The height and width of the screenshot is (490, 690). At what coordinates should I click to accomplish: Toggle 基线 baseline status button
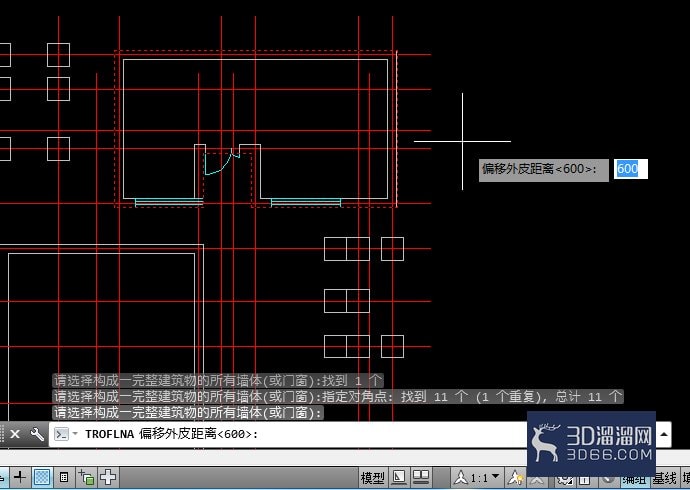tap(664, 478)
